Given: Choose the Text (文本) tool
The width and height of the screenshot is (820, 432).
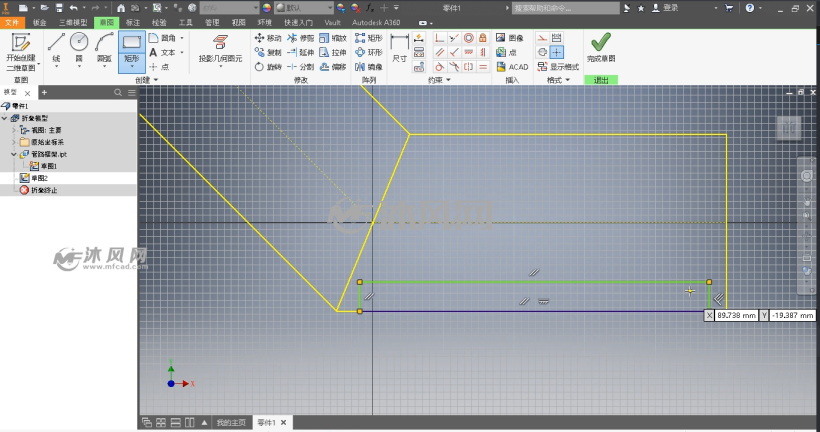Looking at the screenshot, I should coord(163,52).
